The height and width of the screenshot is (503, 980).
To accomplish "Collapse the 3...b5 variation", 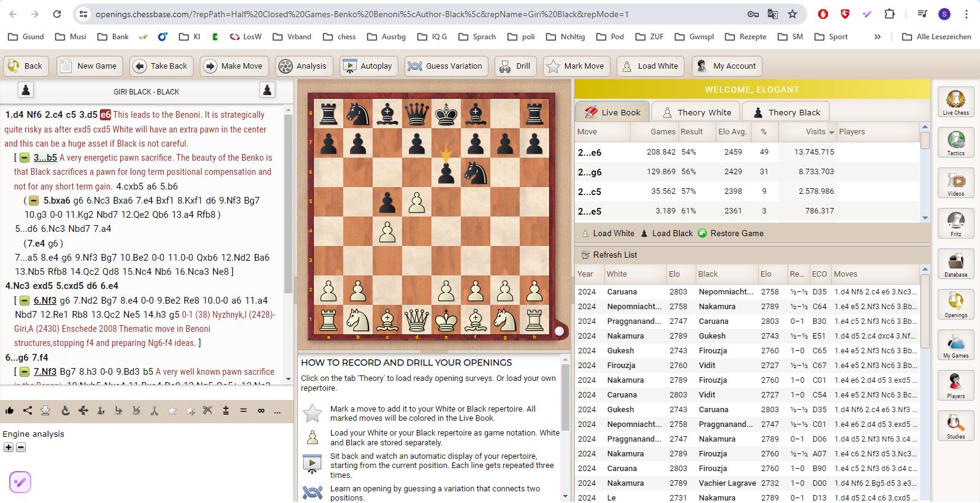I will (x=24, y=158).
